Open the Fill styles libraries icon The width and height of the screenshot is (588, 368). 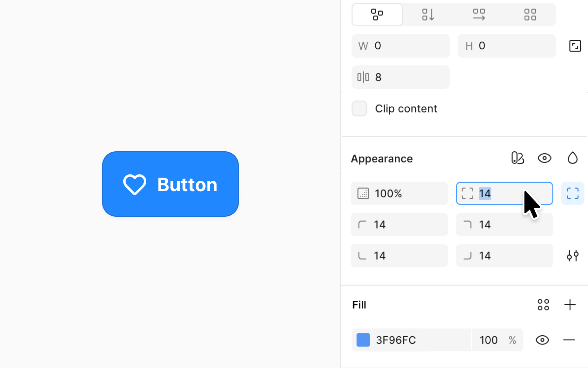[x=543, y=305]
